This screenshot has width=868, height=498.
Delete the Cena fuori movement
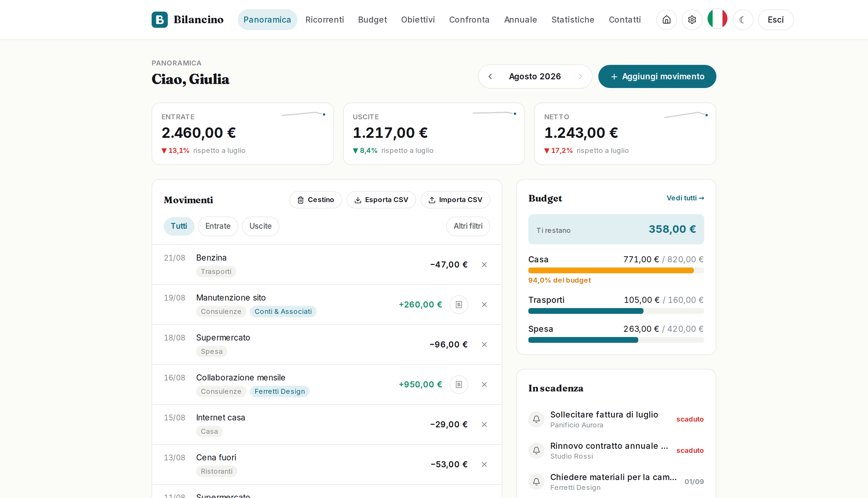tap(484, 464)
